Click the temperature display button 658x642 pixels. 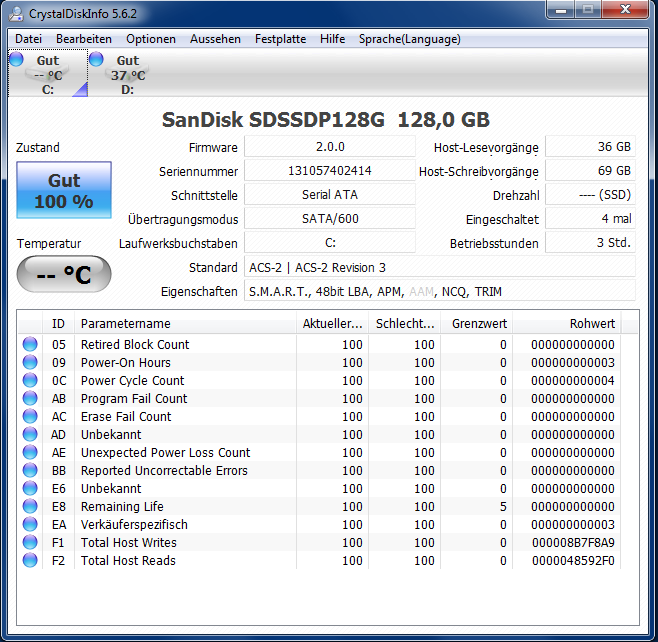click(x=64, y=274)
